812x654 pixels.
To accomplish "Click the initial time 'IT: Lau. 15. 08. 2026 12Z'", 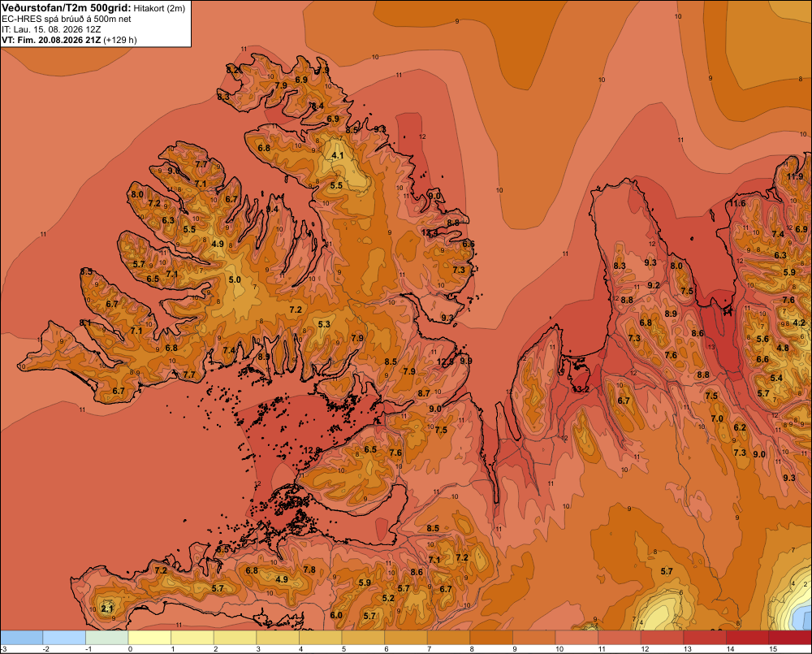I will tap(51, 29).
